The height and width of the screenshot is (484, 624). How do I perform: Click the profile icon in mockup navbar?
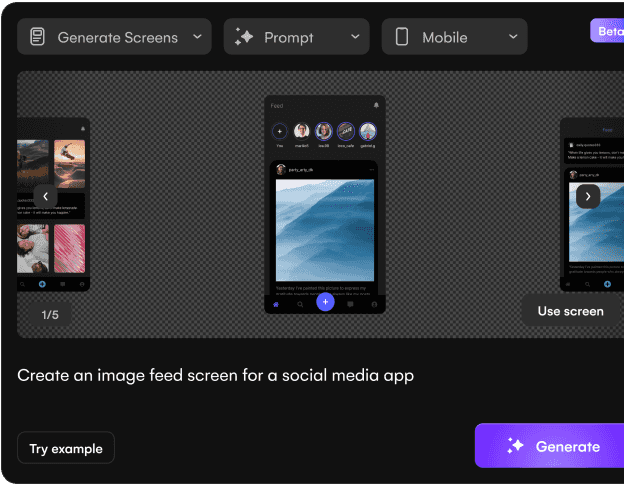click(374, 303)
